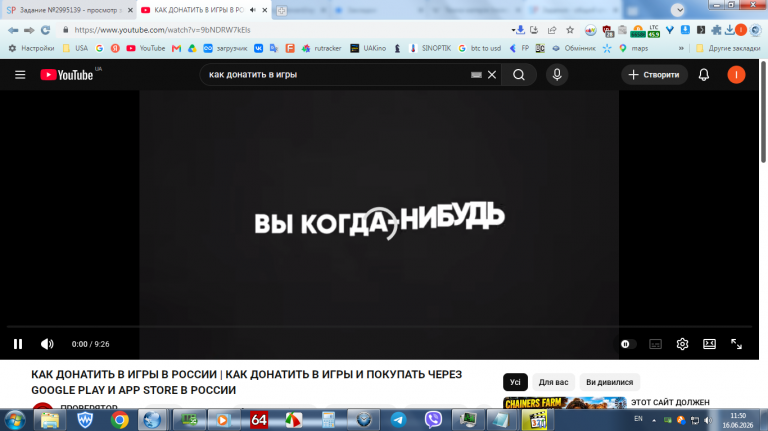Toggle the autoplay switch
The height and width of the screenshot is (431, 768).
pos(627,344)
